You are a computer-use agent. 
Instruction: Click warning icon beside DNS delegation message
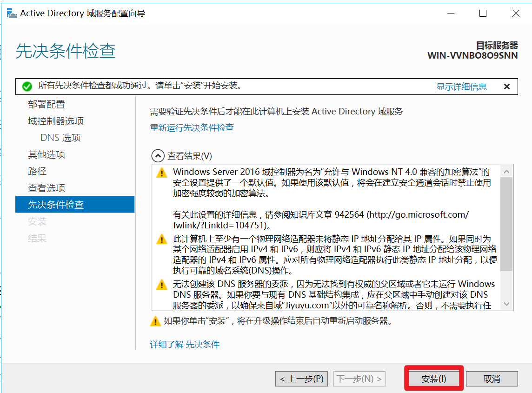(x=161, y=284)
